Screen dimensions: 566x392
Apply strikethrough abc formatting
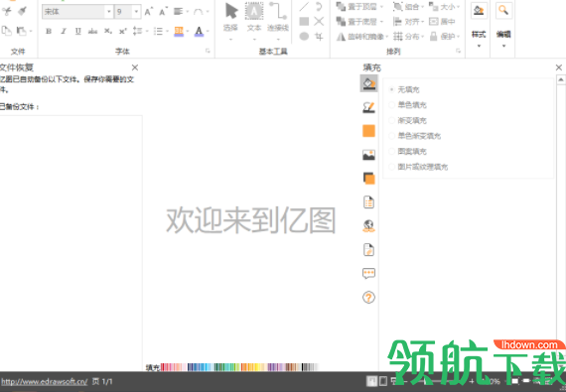(x=92, y=32)
